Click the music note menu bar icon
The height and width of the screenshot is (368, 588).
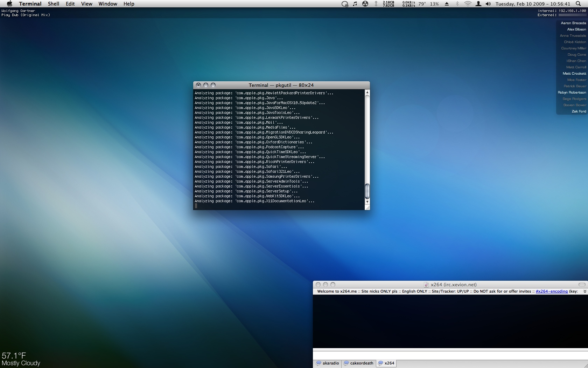pos(355,4)
